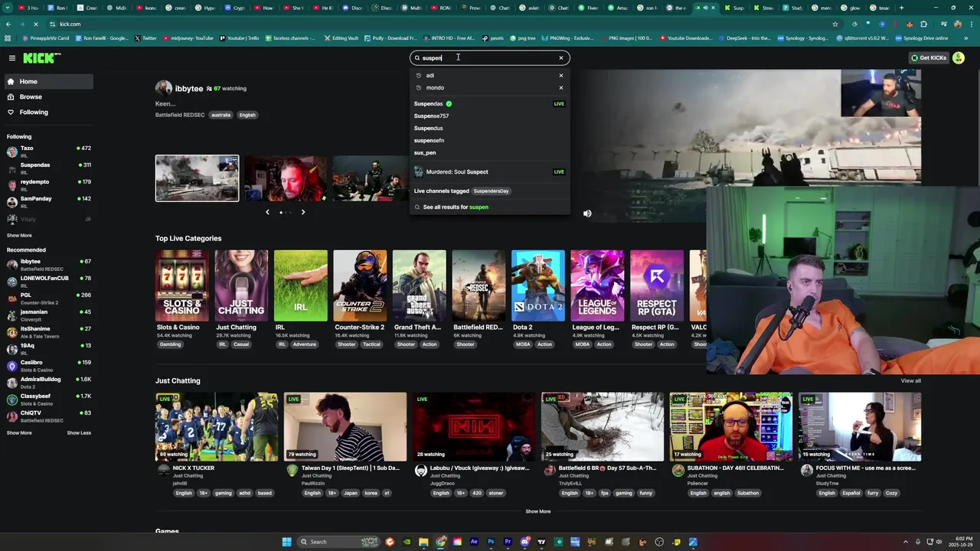Clear the search field text
This screenshot has width=980, height=551.
pos(560,57)
